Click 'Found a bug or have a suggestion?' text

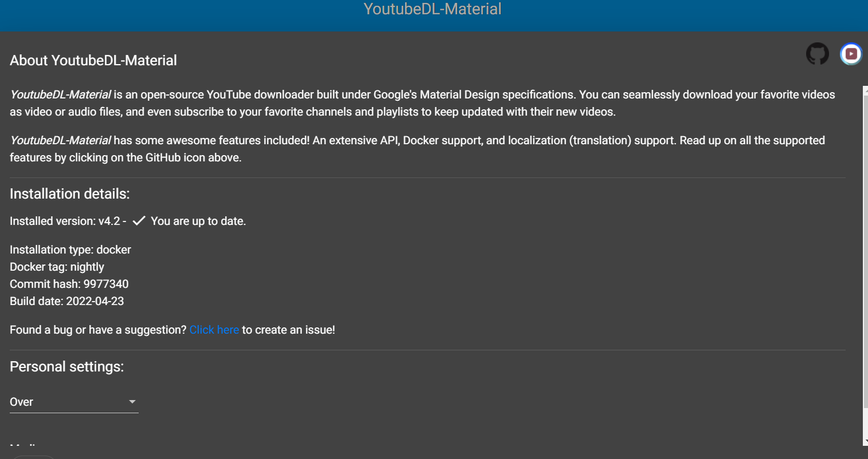tap(98, 330)
